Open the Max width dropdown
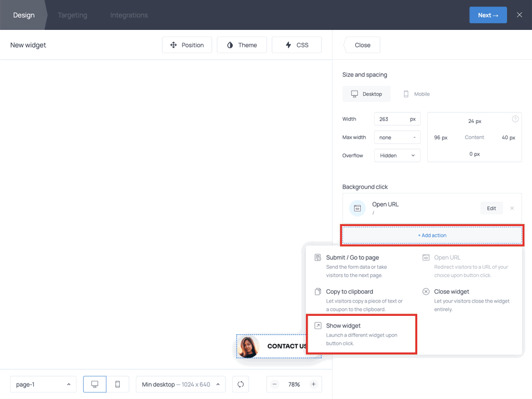The image size is (532, 399). point(397,137)
